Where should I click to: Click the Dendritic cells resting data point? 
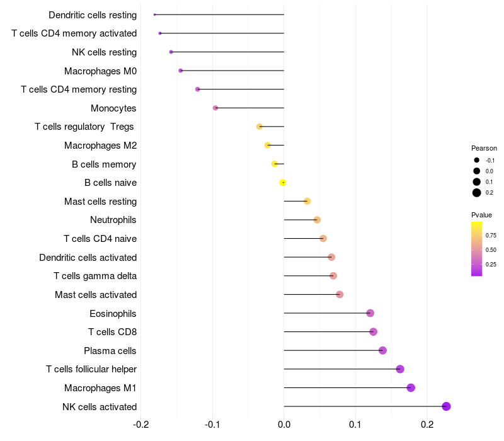pos(154,14)
